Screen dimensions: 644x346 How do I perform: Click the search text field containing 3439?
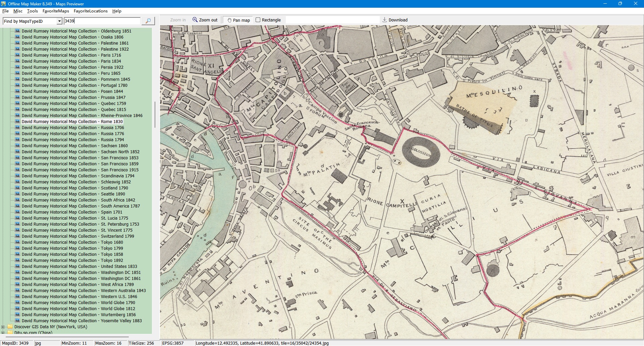pos(102,21)
